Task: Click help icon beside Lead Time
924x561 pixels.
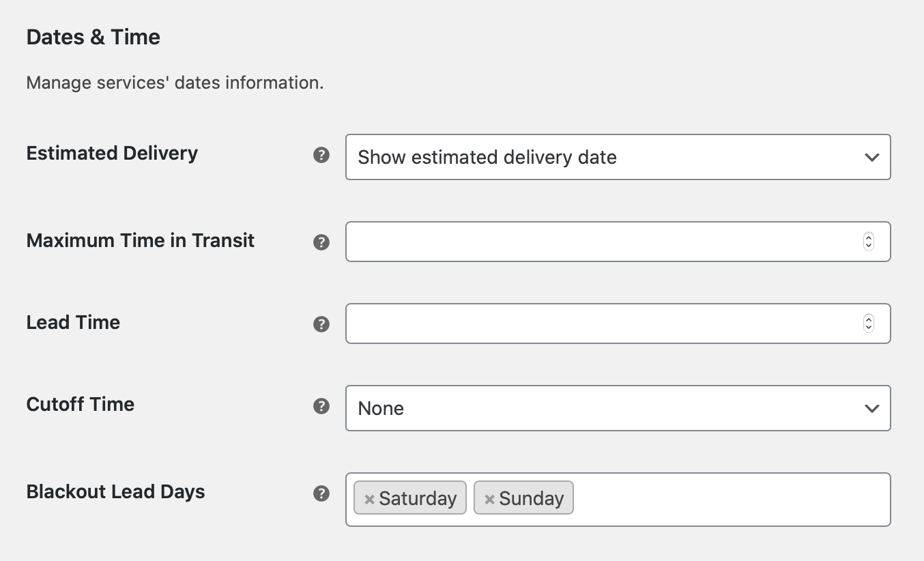Action: point(321,324)
